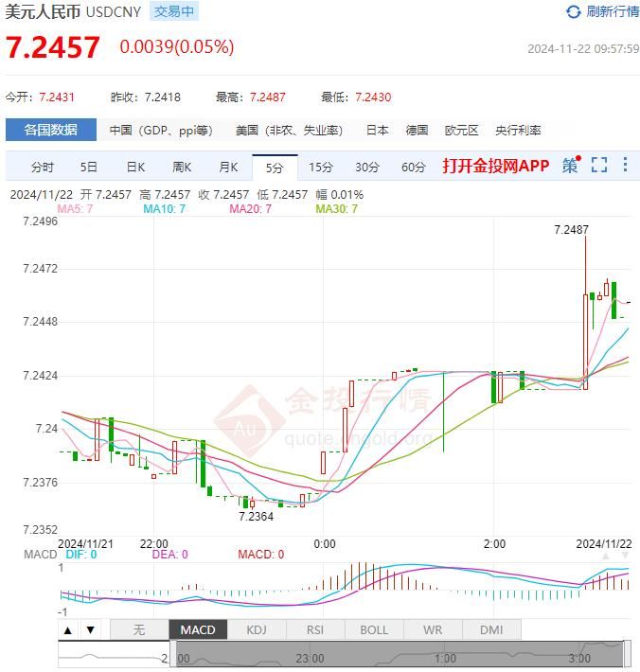This screenshot has height=672, width=640.
Task: Click the 策 strategy icon with red dot
Action: [570, 166]
